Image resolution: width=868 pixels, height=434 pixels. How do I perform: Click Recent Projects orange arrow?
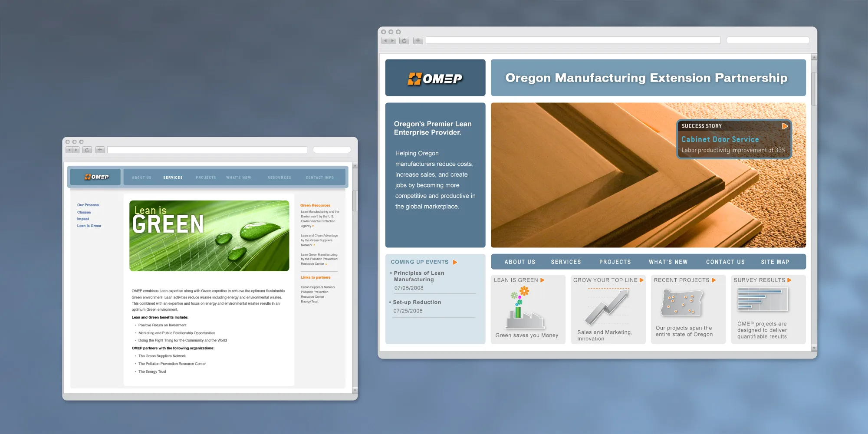pyautogui.click(x=713, y=280)
